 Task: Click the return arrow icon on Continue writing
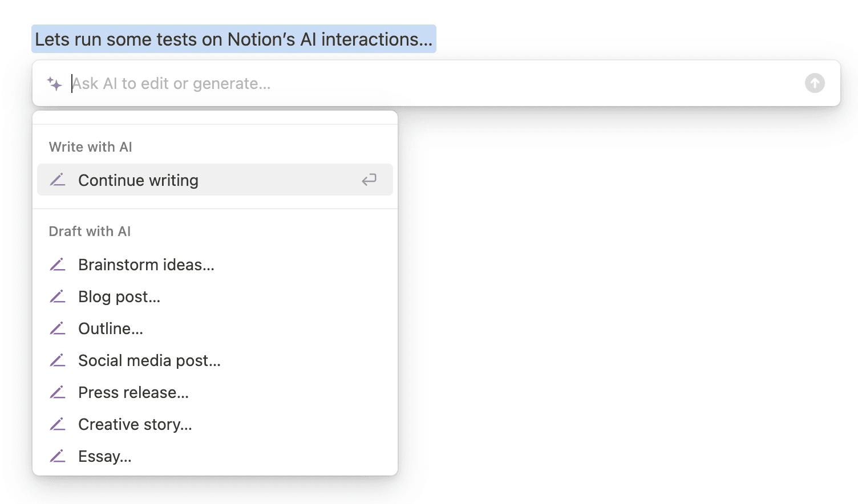pos(369,180)
